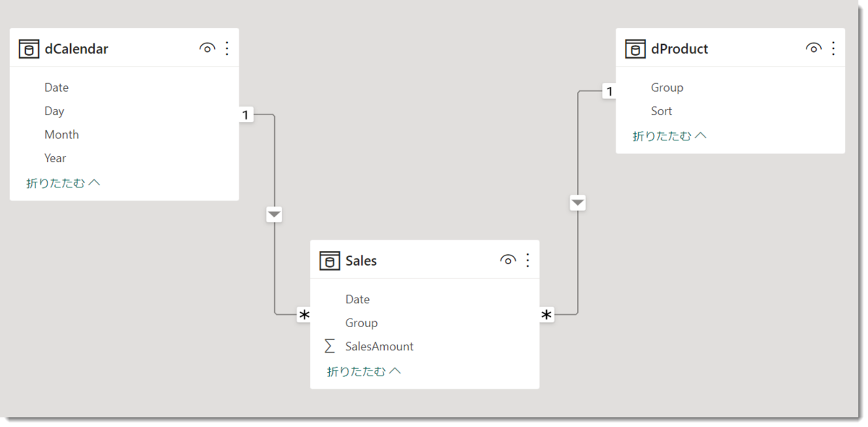This screenshot has width=868, height=427.
Task: Select the Group field in Sales
Action: tap(362, 323)
